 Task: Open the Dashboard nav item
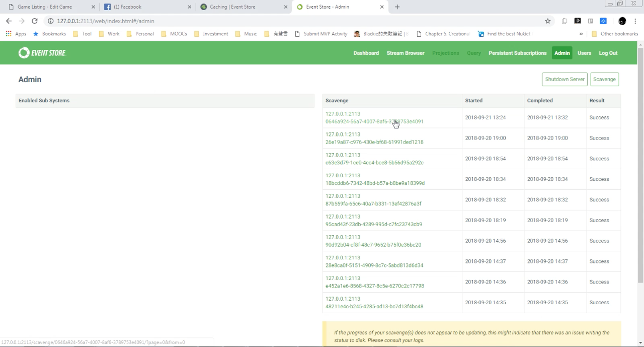(x=366, y=53)
